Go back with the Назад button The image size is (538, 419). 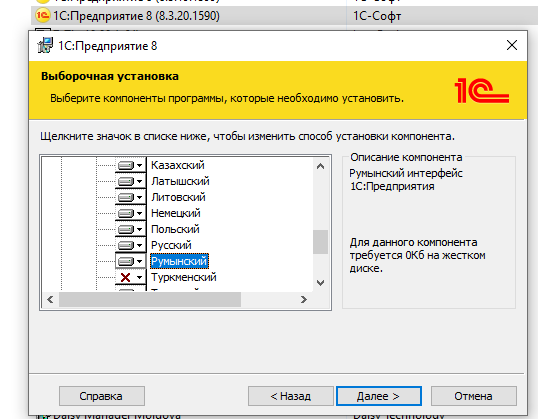pyautogui.click(x=291, y=396)
